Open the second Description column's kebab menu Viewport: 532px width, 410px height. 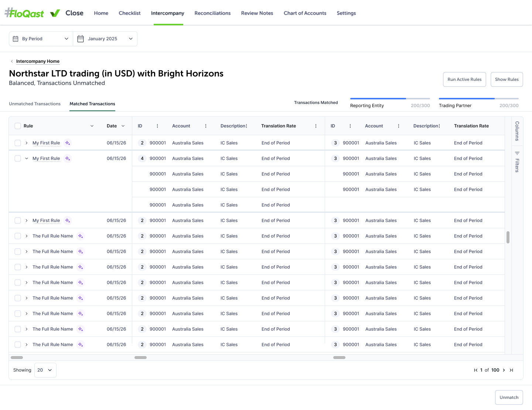439,126
